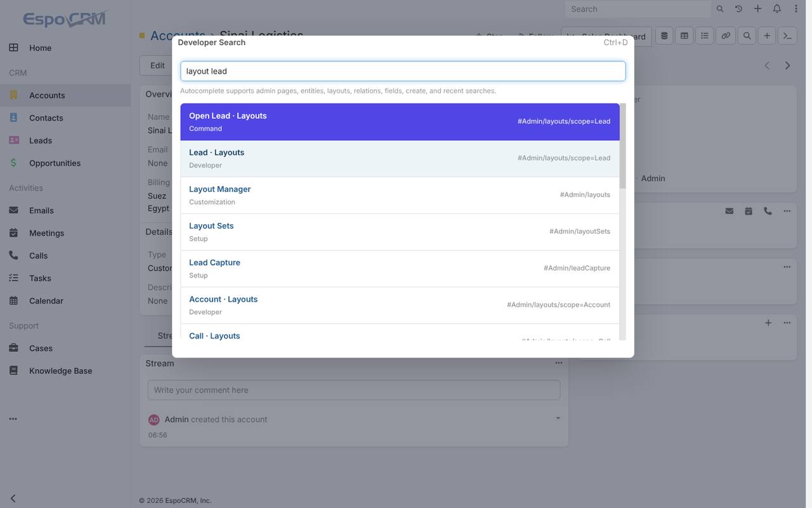
Task: Click the table grid developer toolbar icon
Action: (684, 36)
